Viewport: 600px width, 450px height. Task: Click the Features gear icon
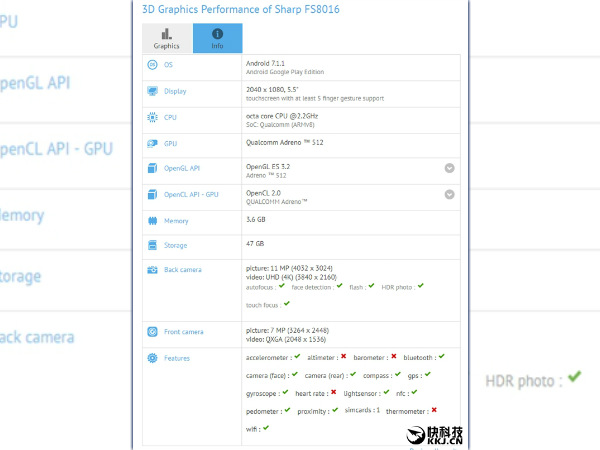[152, 358]
